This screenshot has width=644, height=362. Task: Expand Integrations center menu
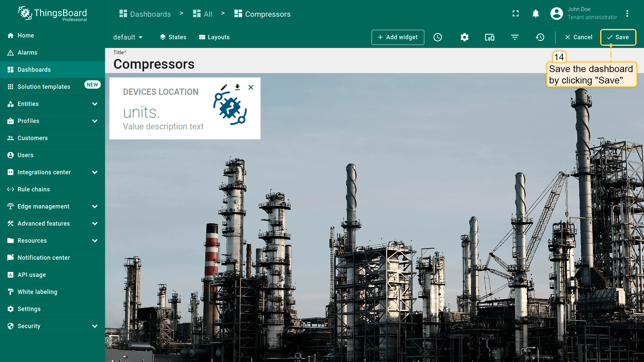95,172
